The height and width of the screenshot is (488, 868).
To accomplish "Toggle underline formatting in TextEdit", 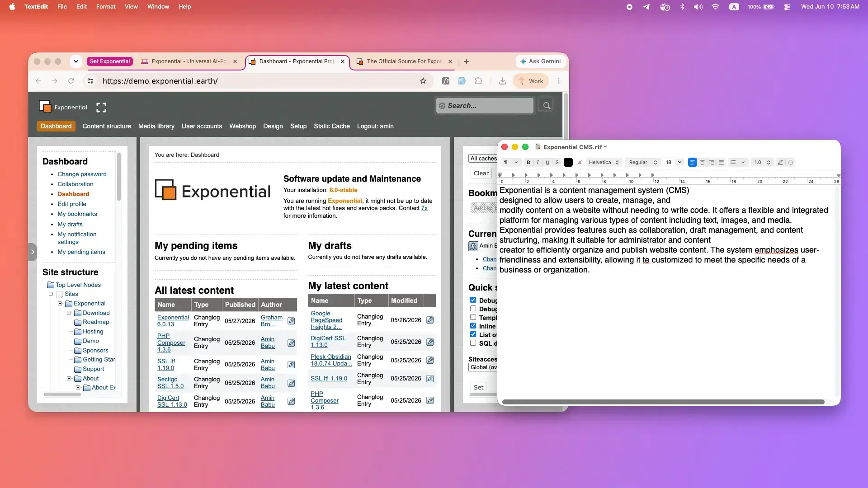I will point(547,163).
